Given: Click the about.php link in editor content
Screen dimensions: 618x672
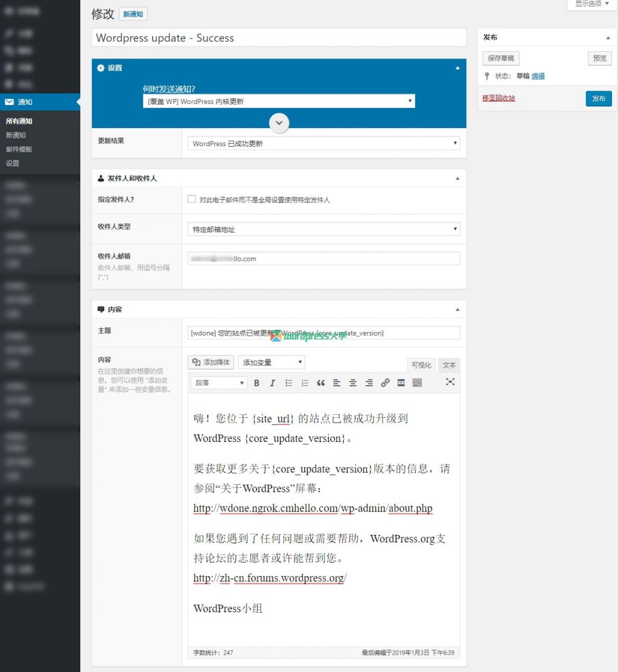Looking at the screenshot, I should pos(313,508).
